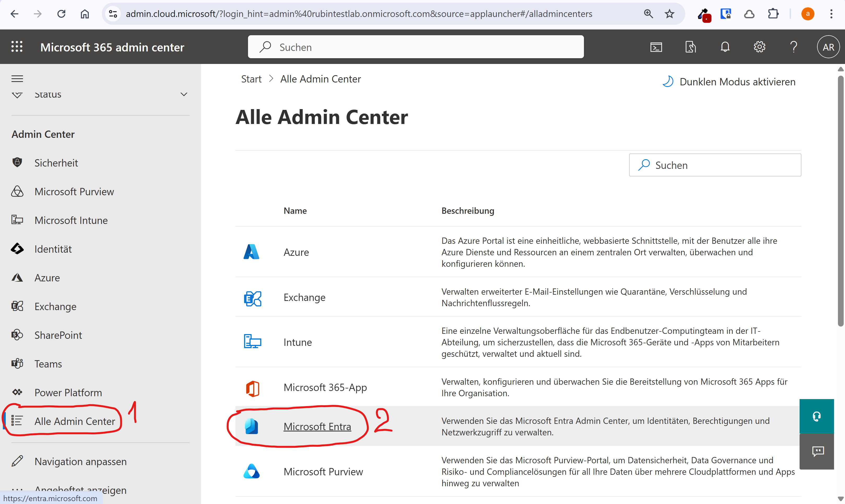The image size is (845, 504).
Task: Open Chrome three-dot menu
Action: (831, 14)
